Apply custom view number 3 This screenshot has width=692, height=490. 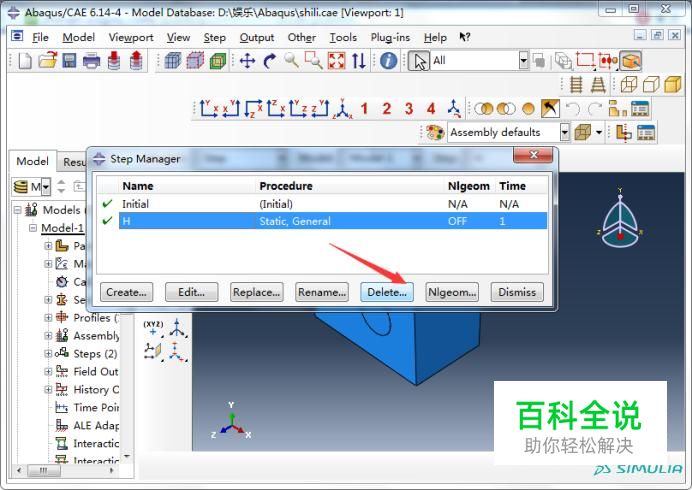coord(409,109)
